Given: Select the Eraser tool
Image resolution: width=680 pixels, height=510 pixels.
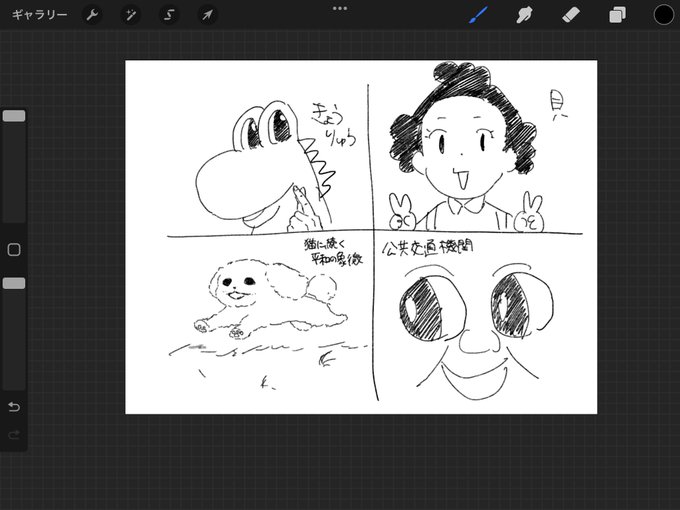Looking at the screenshot, I should (x=571, y=15).
